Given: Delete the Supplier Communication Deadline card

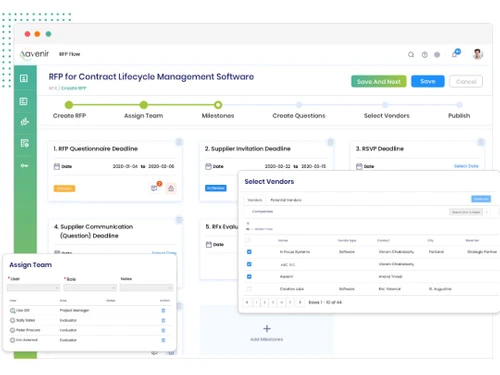Looking at the screenshot, I should point(179,220).
